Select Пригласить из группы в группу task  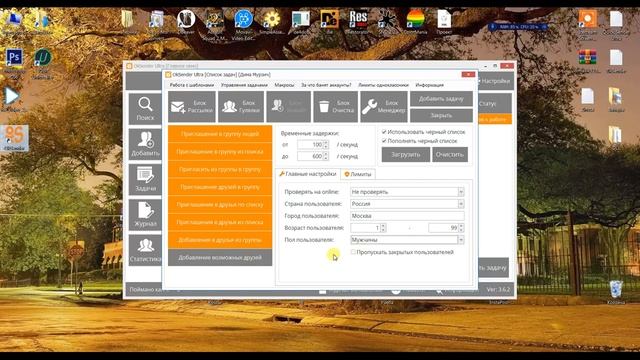220,169
